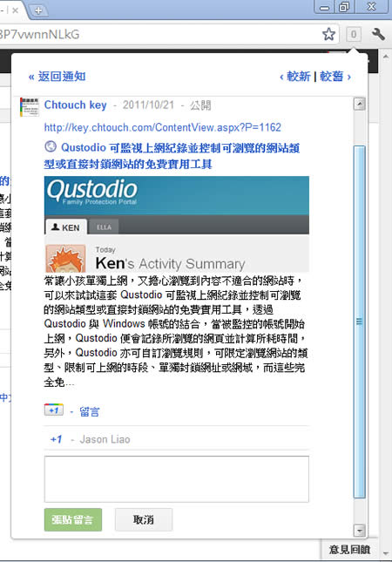Click the Qustodio preview image
The width and height of the screenshot is (392, 562).
coord(177,224)
